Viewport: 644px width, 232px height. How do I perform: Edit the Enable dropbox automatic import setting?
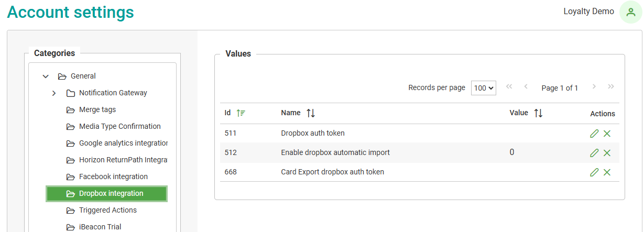(x=594, y=153)
